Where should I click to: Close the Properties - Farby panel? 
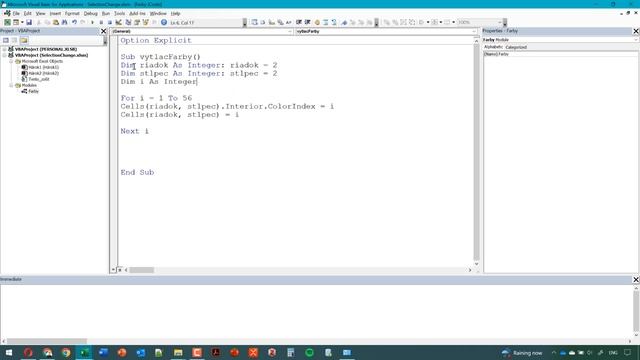636,31
